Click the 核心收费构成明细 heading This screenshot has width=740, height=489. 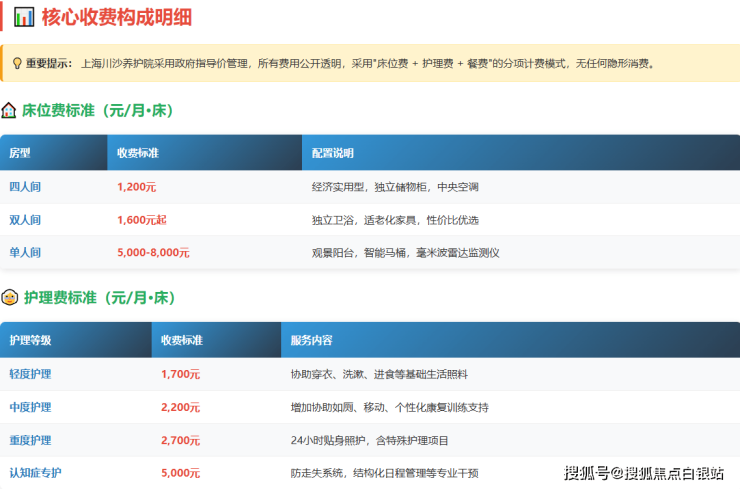(x=117, y=17)
